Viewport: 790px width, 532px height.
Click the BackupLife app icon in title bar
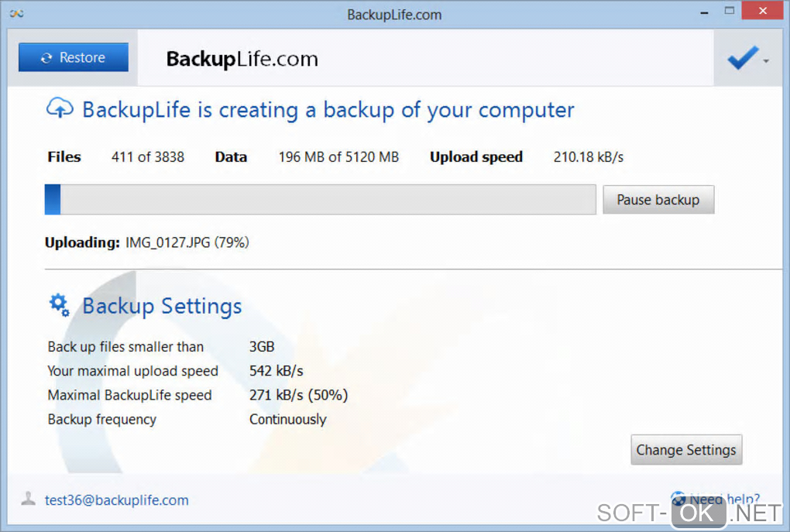coord(15,13)
